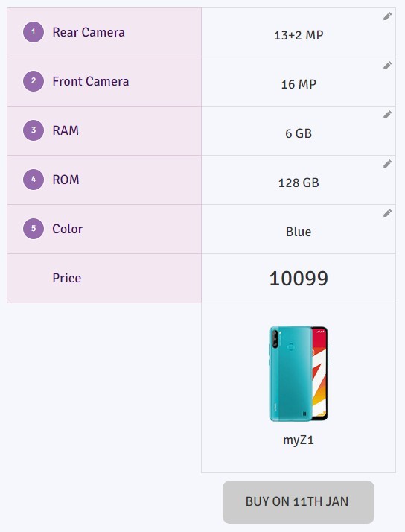Select the 16 MP front camera value
The width and height of the screenshot is (405, 532).
pos(299,84)
